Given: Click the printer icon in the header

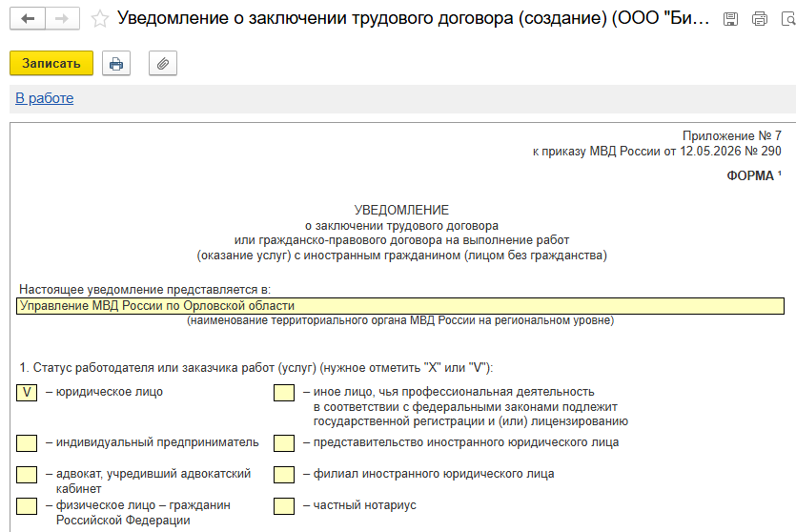Looking at the screenshot, I should click(x=760, y=19).
